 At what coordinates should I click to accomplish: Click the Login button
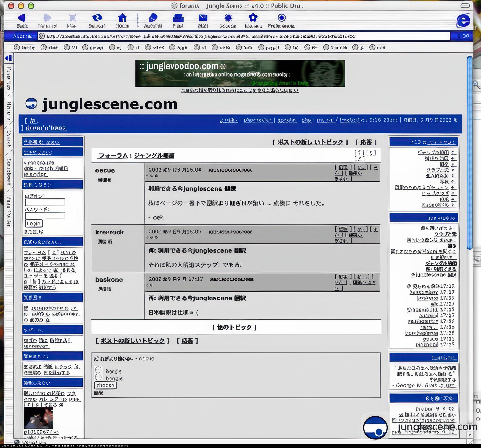pyautogui.click(x=34, y=223)
